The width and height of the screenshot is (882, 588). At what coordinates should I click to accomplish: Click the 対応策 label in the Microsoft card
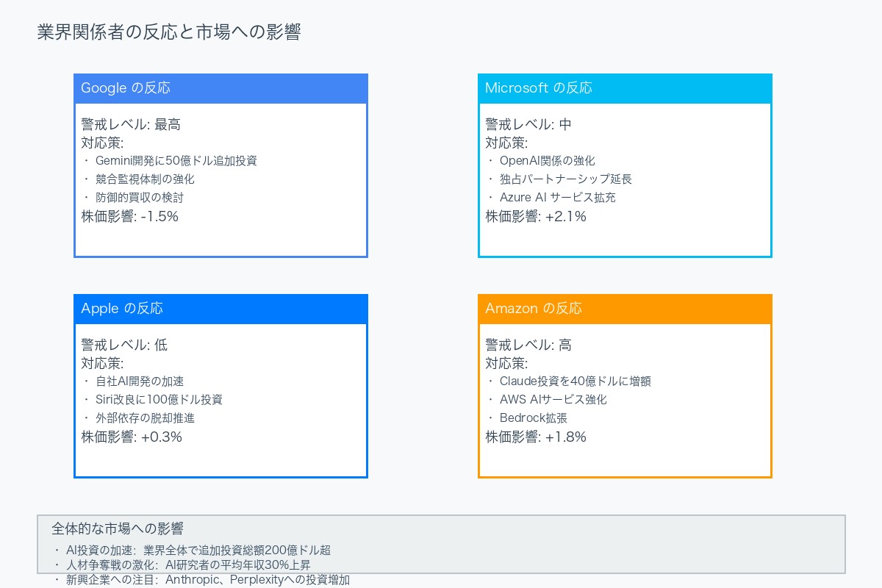click(x=506, y=143)
